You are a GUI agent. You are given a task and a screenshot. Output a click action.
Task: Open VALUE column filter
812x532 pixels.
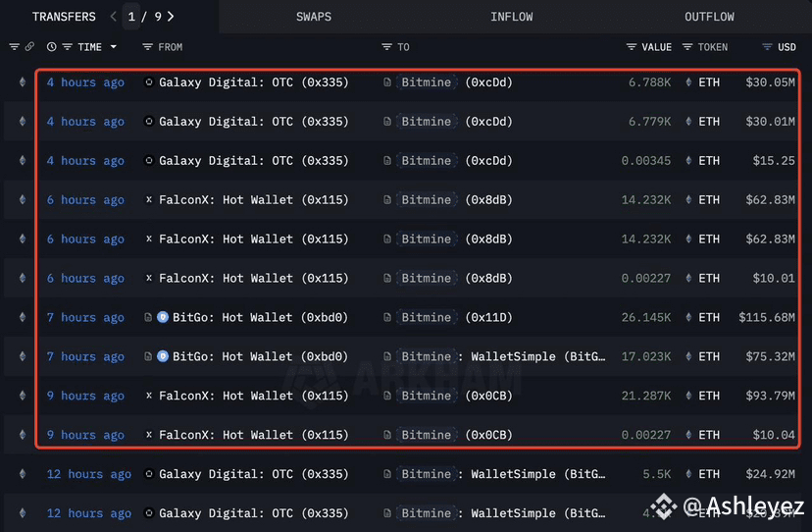tap(632, 47)
